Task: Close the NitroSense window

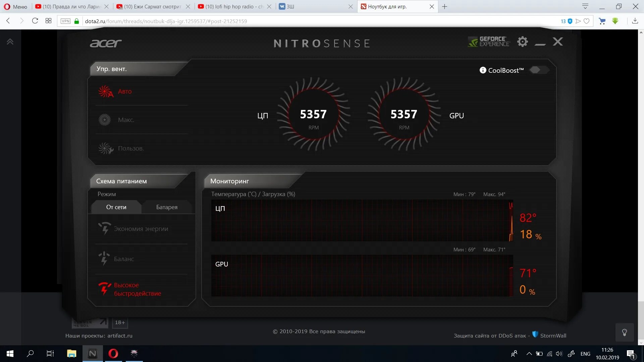Action: tap(558, 42)
